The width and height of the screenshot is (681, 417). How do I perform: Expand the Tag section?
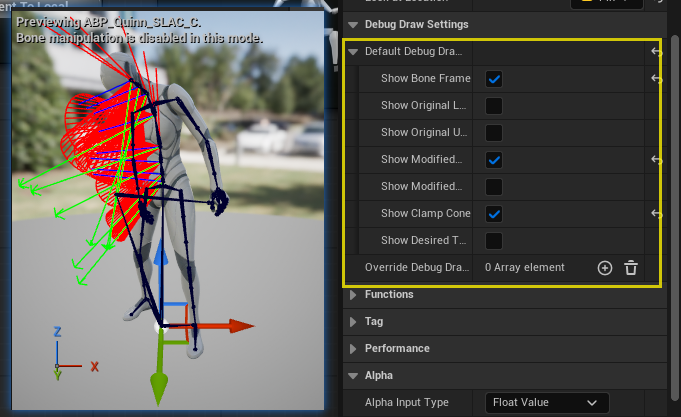(353, 322)
